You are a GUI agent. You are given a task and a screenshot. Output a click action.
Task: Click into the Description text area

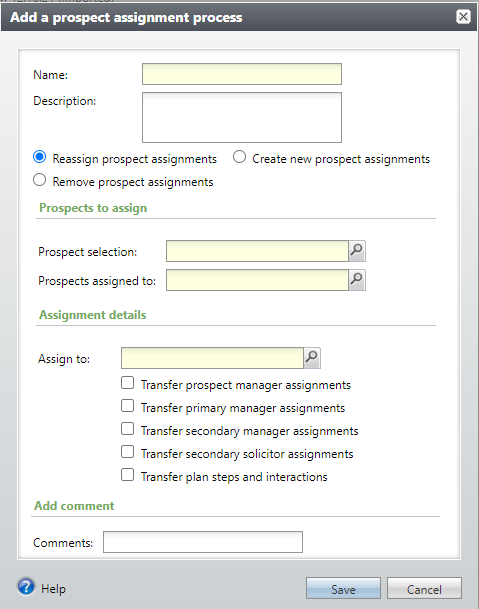242,117
